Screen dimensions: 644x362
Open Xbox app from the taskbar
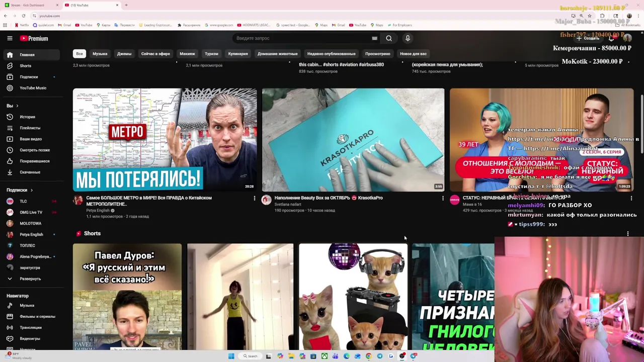tap(324, 356)
